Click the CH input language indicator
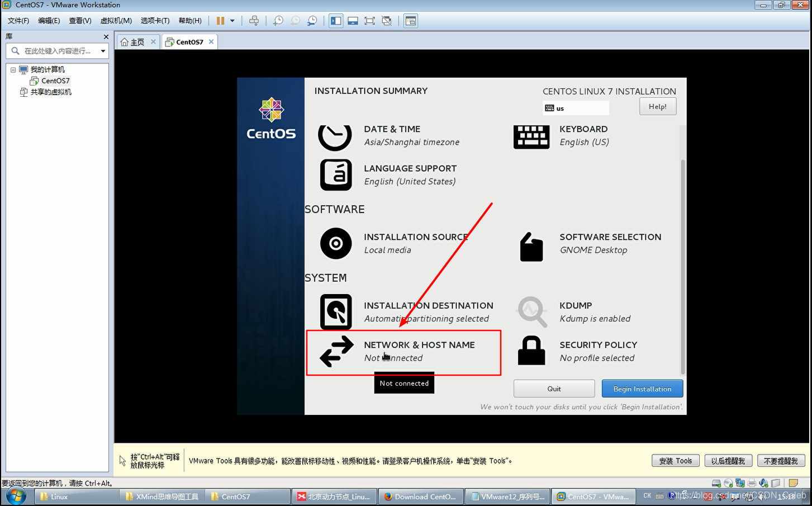Screen dimensions: 812x506 (x=647, y=495)
